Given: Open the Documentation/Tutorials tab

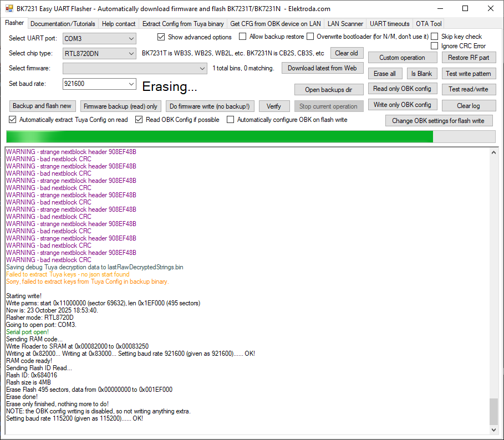Looking at the screenshot, I should pyautogui.click(x=63, y=24).
